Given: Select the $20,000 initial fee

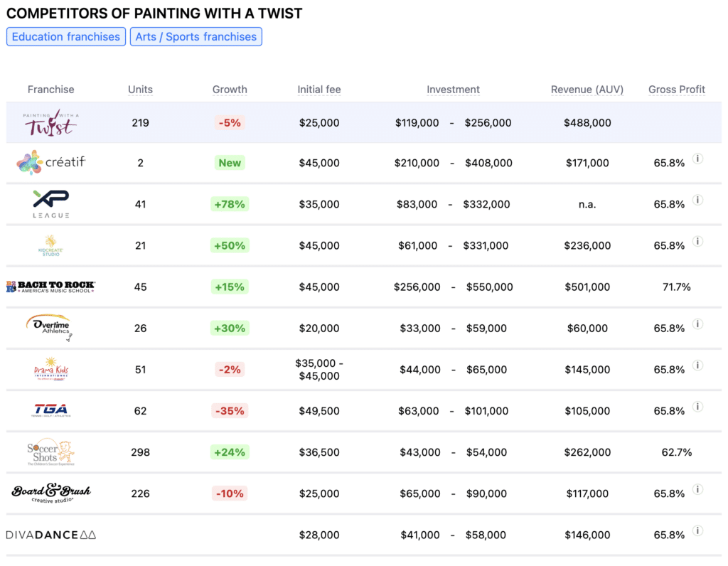Looking at the screenshot, I should (319, 328).
